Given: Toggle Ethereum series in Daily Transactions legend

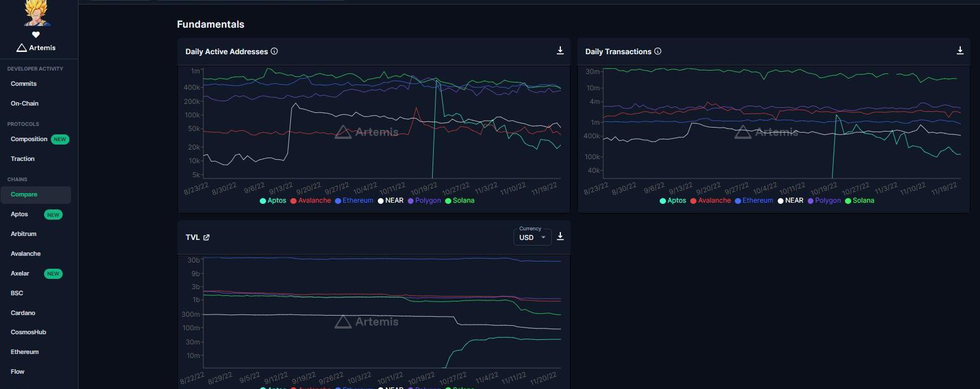Looking at the screenshot, I should point(754,200).
